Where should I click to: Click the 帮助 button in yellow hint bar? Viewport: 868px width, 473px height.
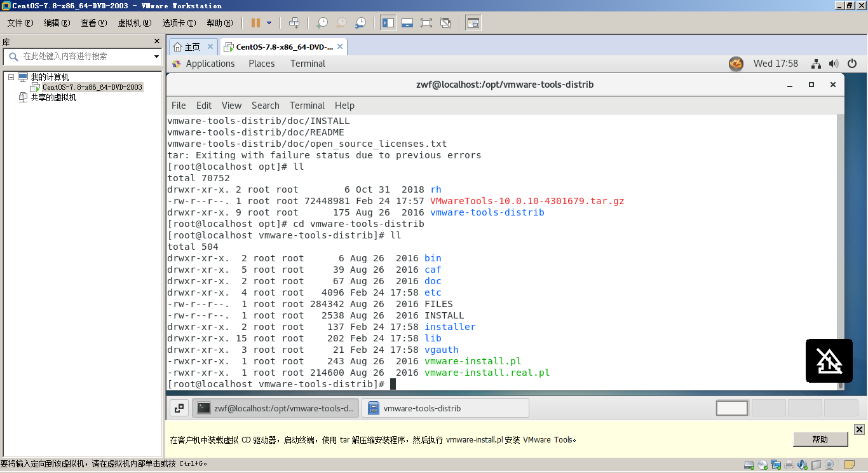[x=820, y=439]
